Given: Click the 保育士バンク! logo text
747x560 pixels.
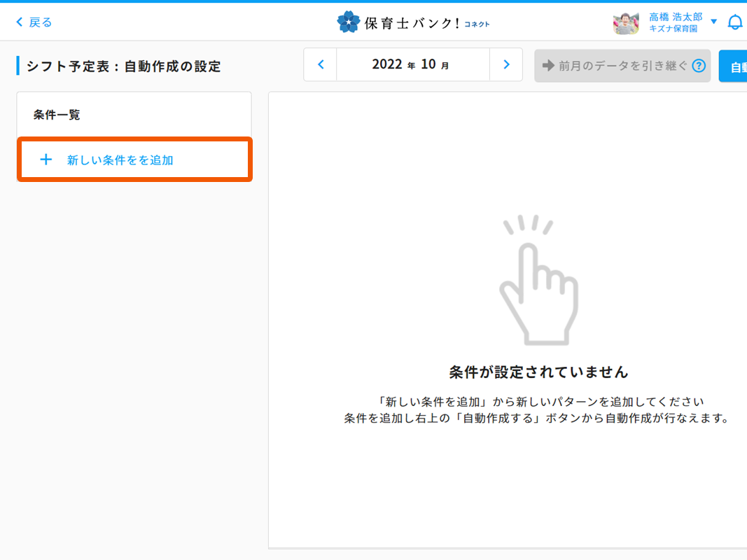Looking at the screenshot, I should (x=412, y=23).
